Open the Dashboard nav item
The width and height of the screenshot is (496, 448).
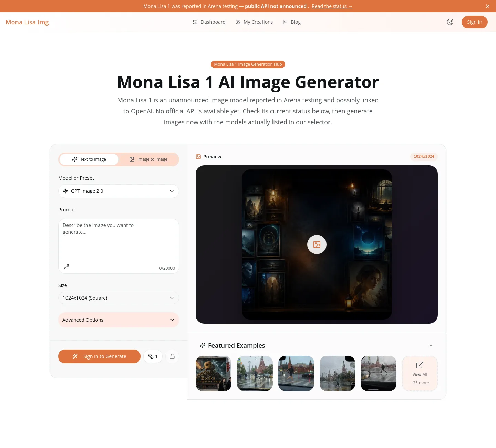(209, 22)
